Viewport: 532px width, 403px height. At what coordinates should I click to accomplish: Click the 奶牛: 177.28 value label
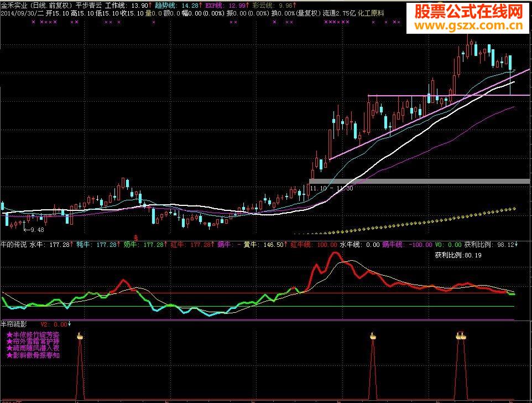click(145, 245)
